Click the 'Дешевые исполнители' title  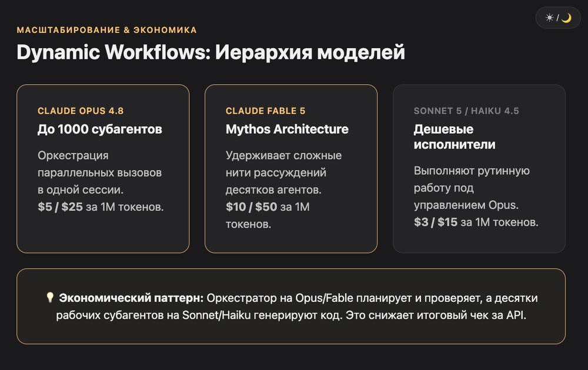pyautogui.click(x=455, y=137)
